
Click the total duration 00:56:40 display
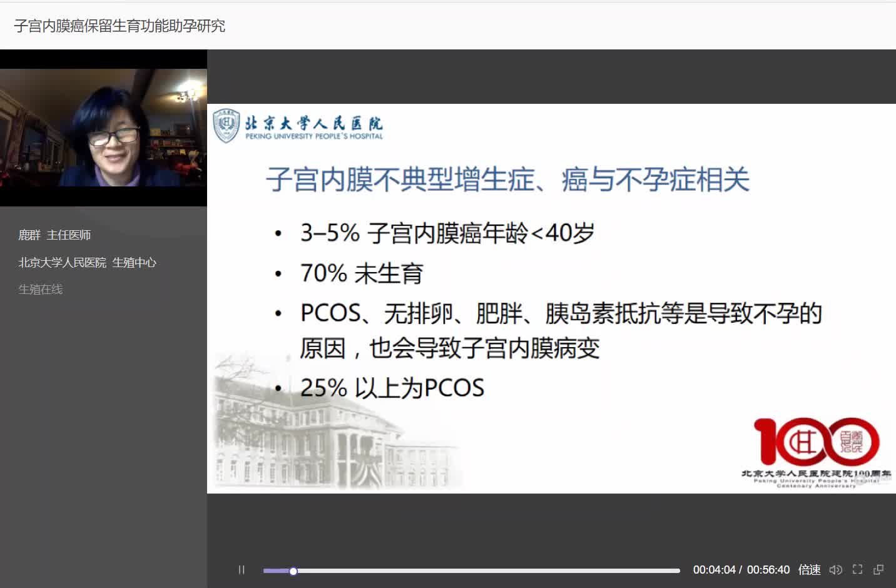point(768,570)
